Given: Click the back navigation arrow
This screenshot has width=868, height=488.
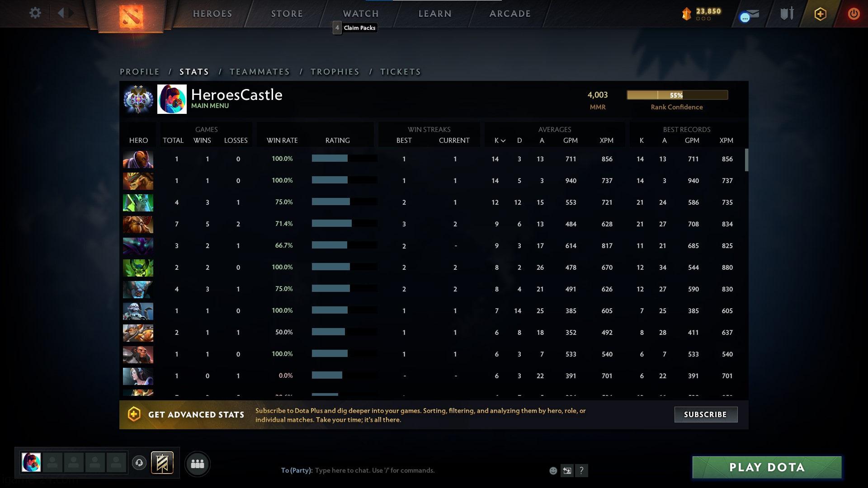Looking at the screenshot, I should (x=61, y=13).
